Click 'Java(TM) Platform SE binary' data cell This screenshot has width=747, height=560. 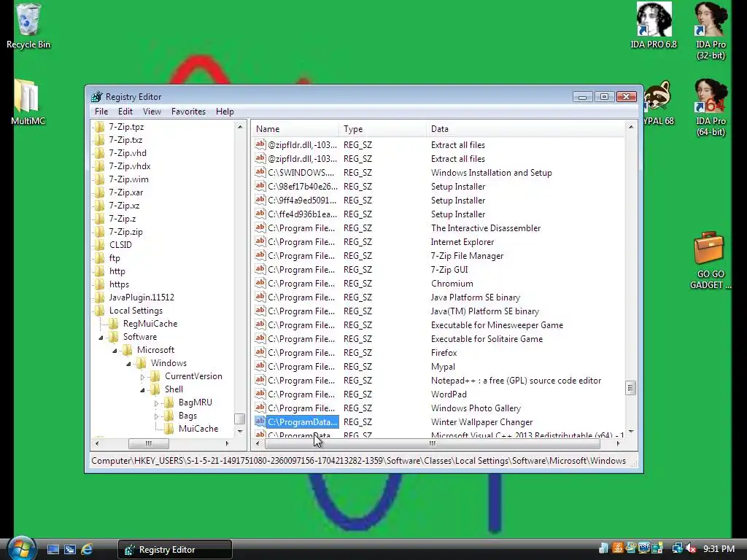(x=485, y=311)
